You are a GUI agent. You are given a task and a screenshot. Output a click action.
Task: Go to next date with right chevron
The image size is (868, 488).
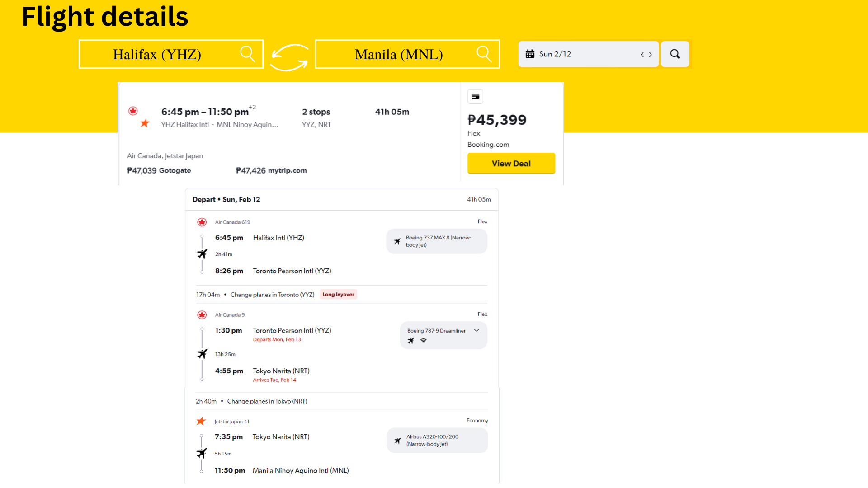651,55
